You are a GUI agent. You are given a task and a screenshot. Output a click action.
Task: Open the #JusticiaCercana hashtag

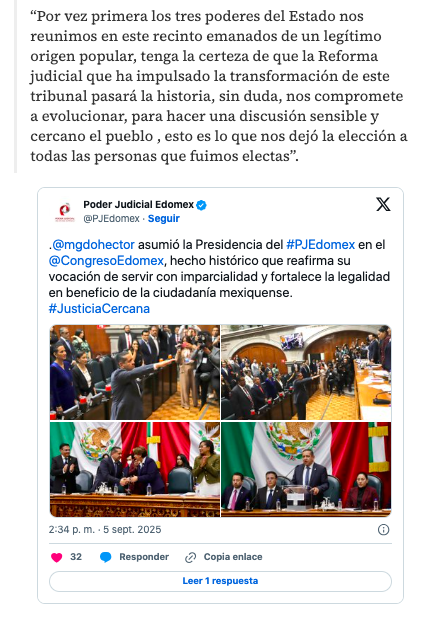pyautogui.click(x=99, y=309)
